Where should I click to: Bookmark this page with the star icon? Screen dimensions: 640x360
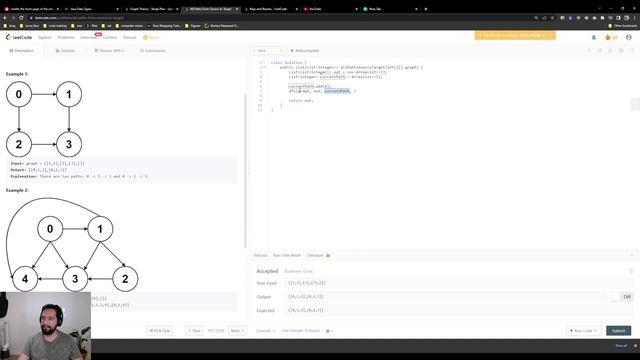pos(552,18)
